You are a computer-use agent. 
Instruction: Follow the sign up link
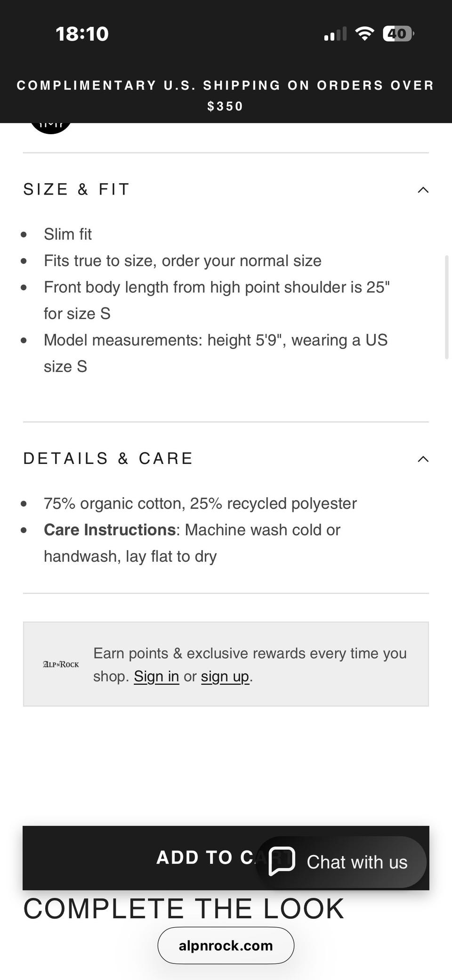225,676
